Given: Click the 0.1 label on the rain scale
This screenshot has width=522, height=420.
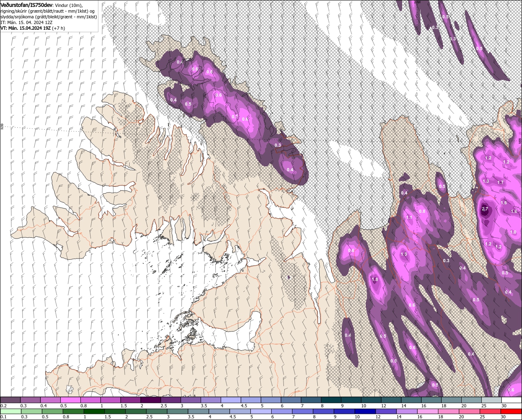Looking at the screenshot, I should pos(3,417).
